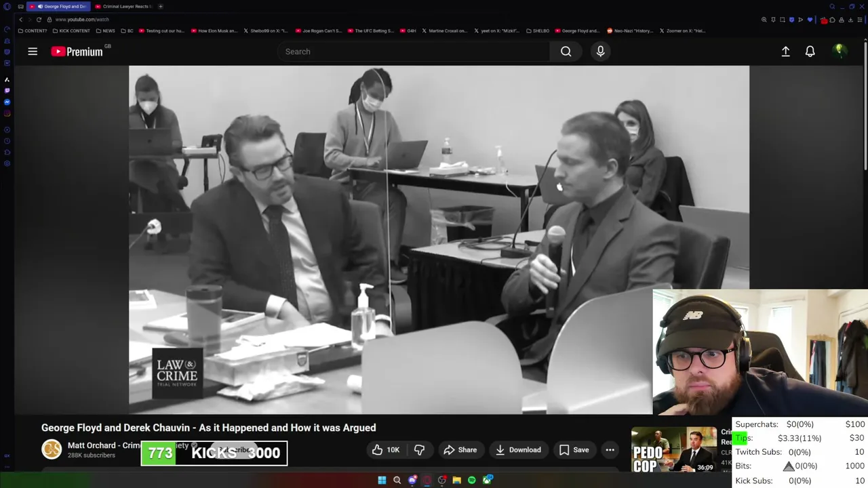Viewport: 868px width, 488px height.
Task: Like the video with thumbs up
Action: tap(386, 450)
